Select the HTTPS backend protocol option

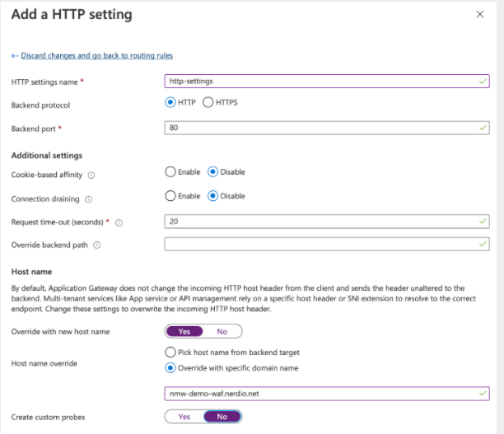click(x=208, y=103)
